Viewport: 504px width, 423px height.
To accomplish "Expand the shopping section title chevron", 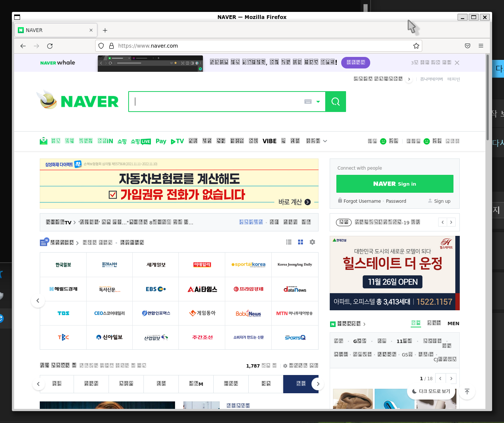I will [x=364, y=324].
